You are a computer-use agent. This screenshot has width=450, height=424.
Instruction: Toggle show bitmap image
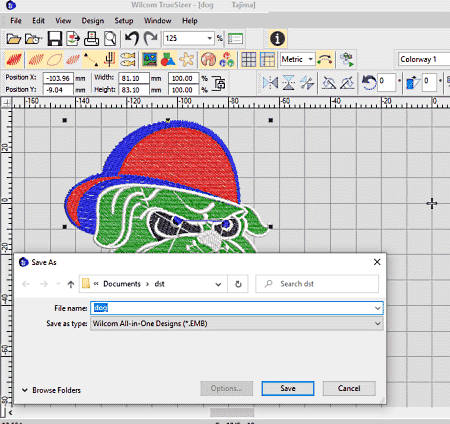(150, 60)
